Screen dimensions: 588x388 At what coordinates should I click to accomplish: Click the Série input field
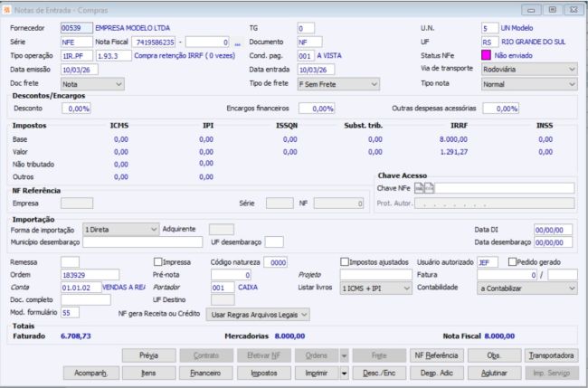(x=77, y=42)
